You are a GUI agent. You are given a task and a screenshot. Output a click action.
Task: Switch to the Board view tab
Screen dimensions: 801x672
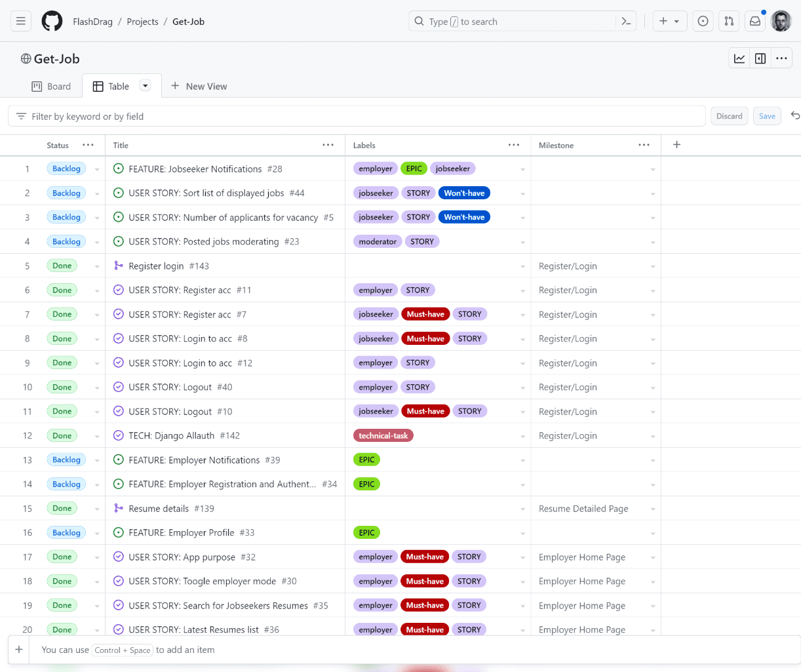point(51,86)
